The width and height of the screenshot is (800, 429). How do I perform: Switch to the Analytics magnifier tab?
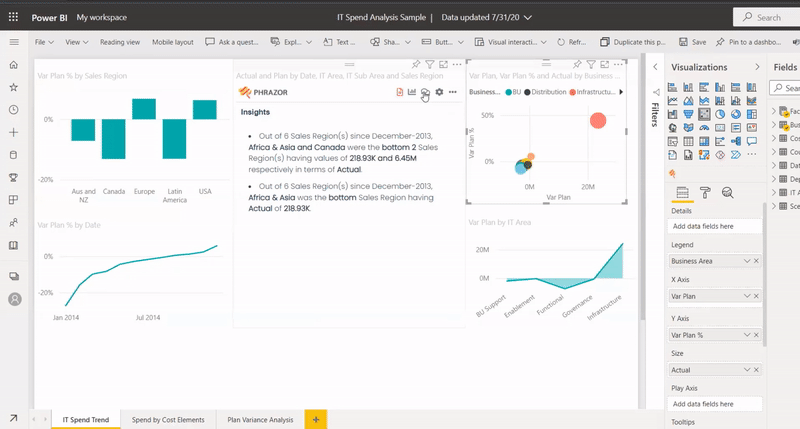728,192
